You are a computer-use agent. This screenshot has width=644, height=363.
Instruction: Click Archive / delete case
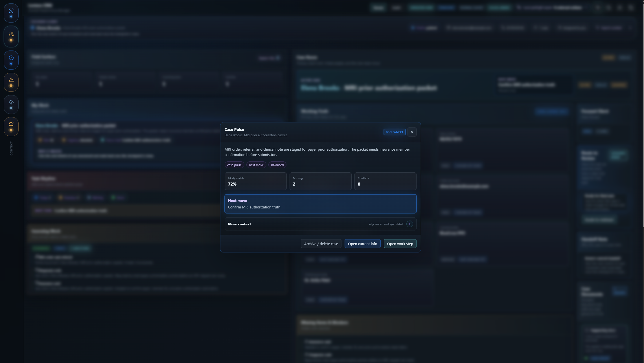[321, 244]
